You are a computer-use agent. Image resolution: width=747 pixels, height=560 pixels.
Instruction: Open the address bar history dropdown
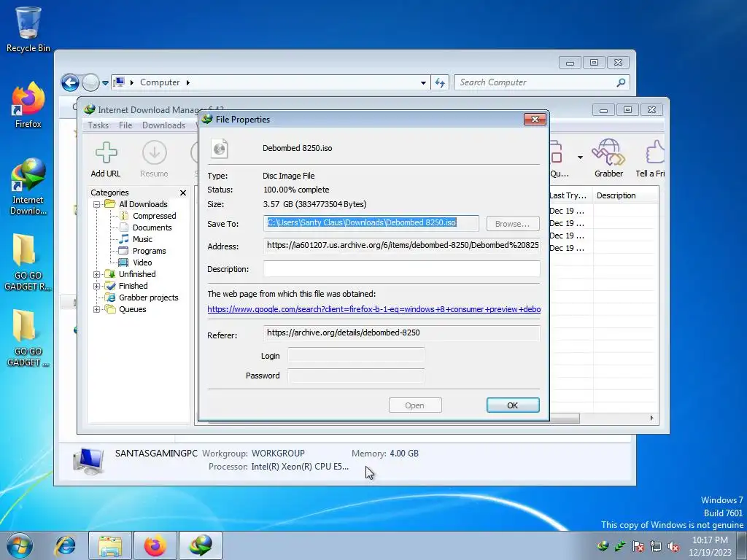point(423,83)
